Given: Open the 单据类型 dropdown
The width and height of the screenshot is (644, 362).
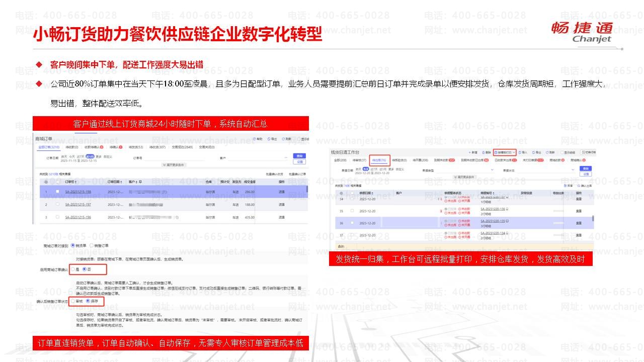Looking at the screenshot, I should pyautogui.click(x=465, y=170).
